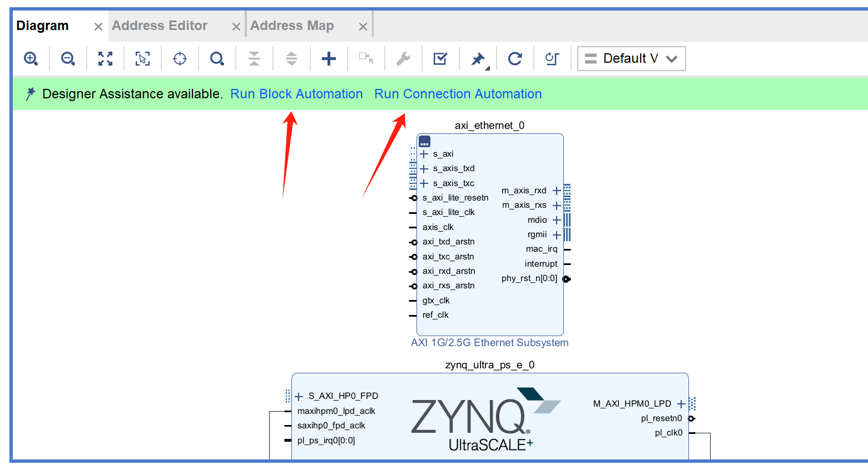Select the axi_txc_arstn pin

click(x=448, y=257)
